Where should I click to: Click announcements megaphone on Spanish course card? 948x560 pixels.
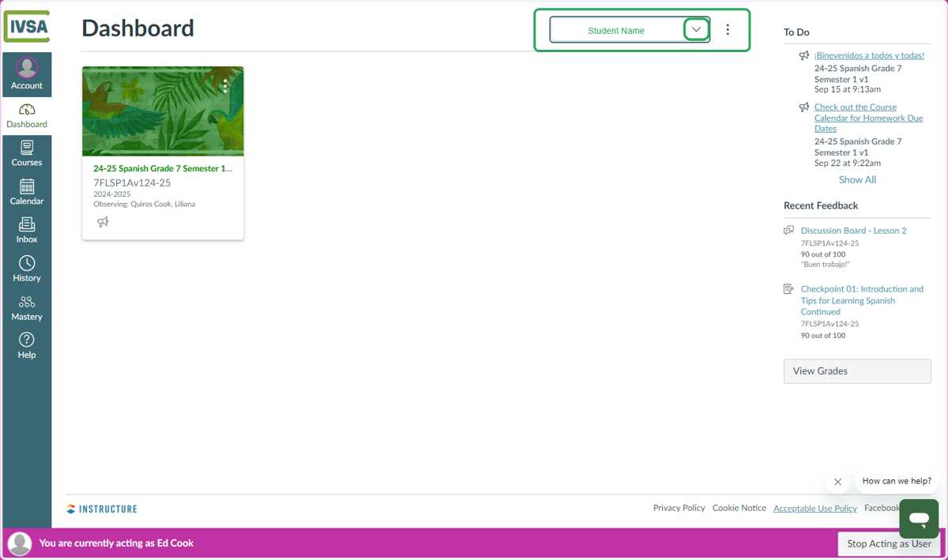click(103, 222)
